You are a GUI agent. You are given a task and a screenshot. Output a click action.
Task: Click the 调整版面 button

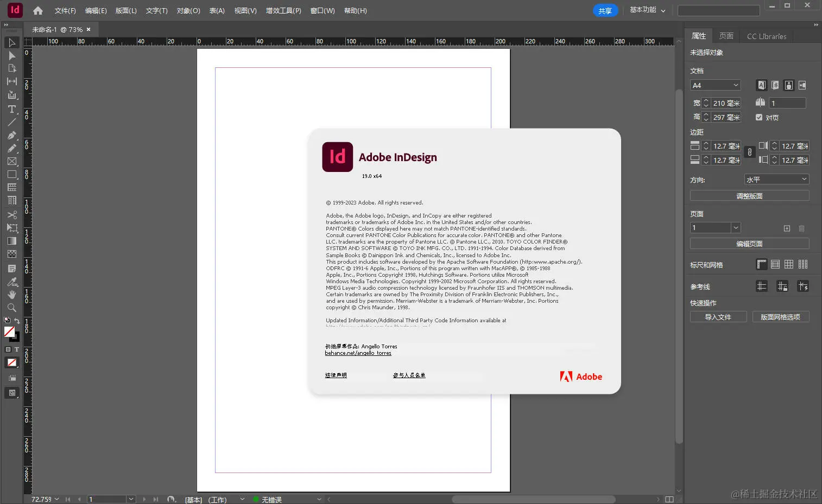[x=749, y=196]
